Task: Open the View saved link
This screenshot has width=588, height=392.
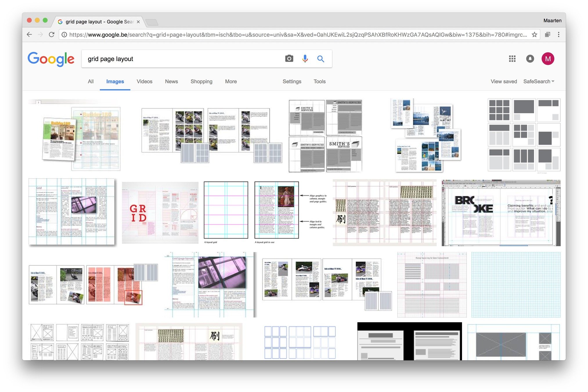Action: point(504,82)
